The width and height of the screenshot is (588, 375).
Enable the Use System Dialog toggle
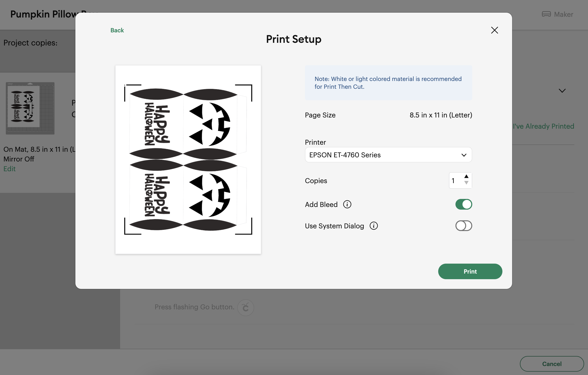pyautogui.click(x=463, y=226)
